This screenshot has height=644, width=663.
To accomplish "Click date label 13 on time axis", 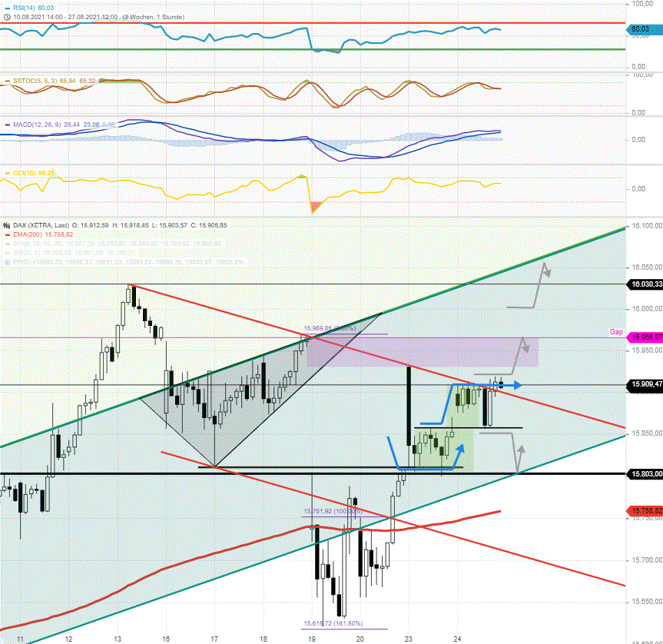I will pos(118,639).
